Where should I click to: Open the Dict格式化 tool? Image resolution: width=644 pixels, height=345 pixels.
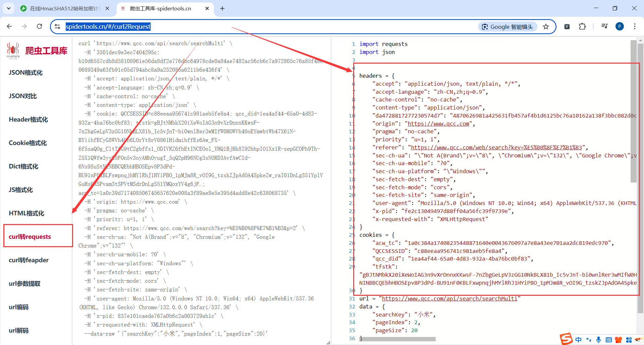click(x=23, y=166)
